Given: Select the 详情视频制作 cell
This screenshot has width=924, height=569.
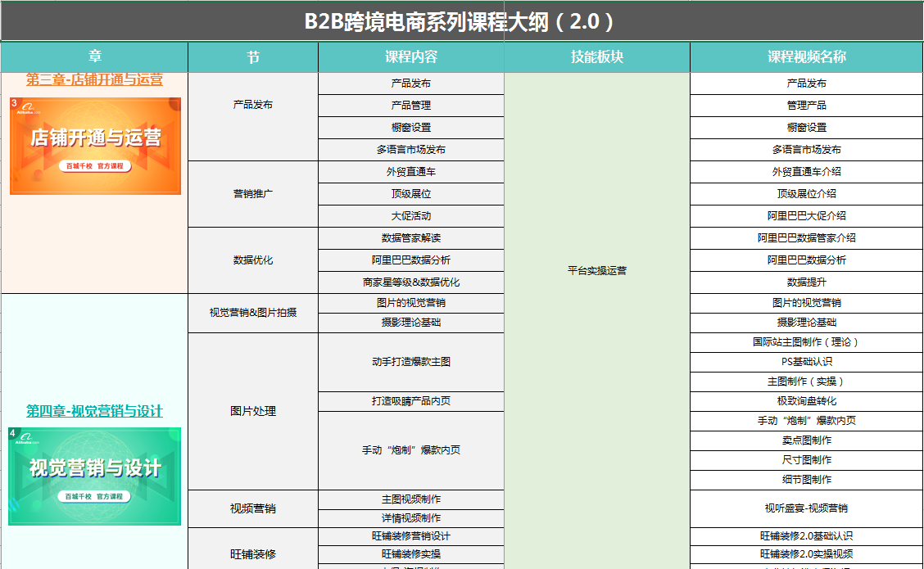Looking at the screenshot, I should pos(411,518).
